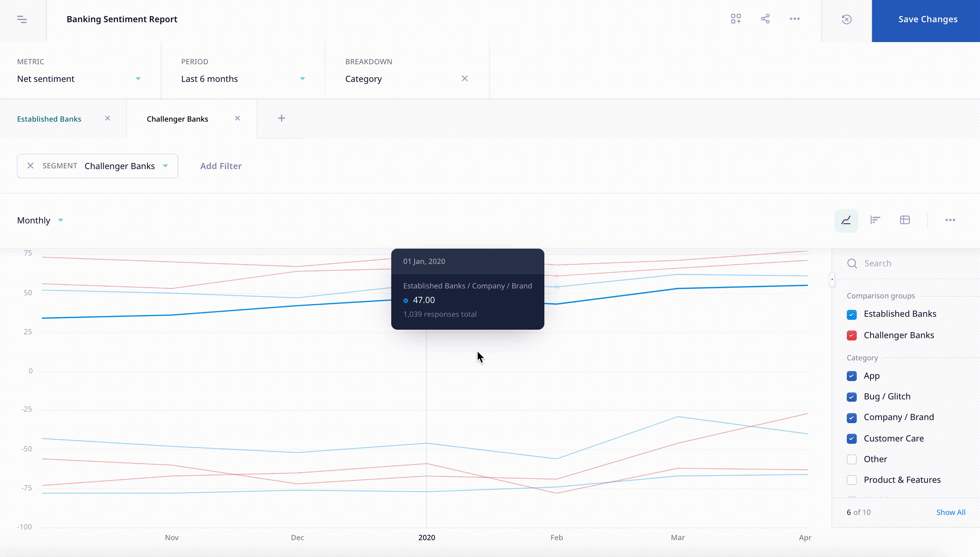The image size is (980, 557).
Task: Add a new tab with plus
Action: coord(281,119)
